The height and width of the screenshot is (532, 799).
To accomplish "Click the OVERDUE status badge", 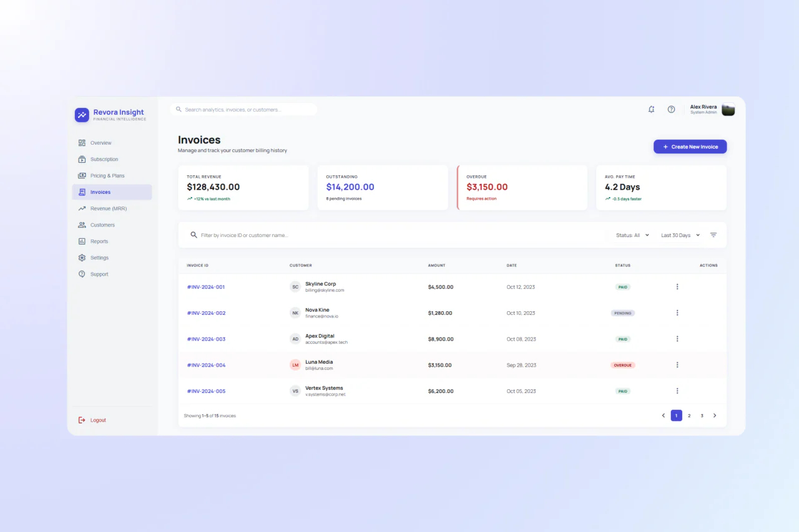I will (x=623, y=365).
